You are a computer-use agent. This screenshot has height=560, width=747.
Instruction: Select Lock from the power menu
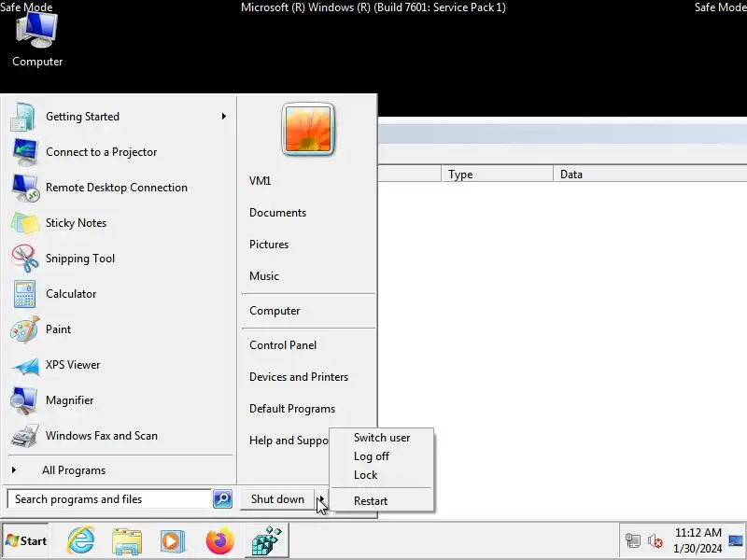(366, 475)
